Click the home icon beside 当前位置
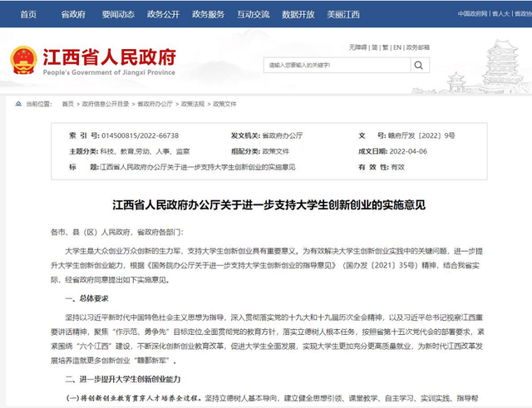The height and width of the screenshot is (408, 532). (18, 104)
